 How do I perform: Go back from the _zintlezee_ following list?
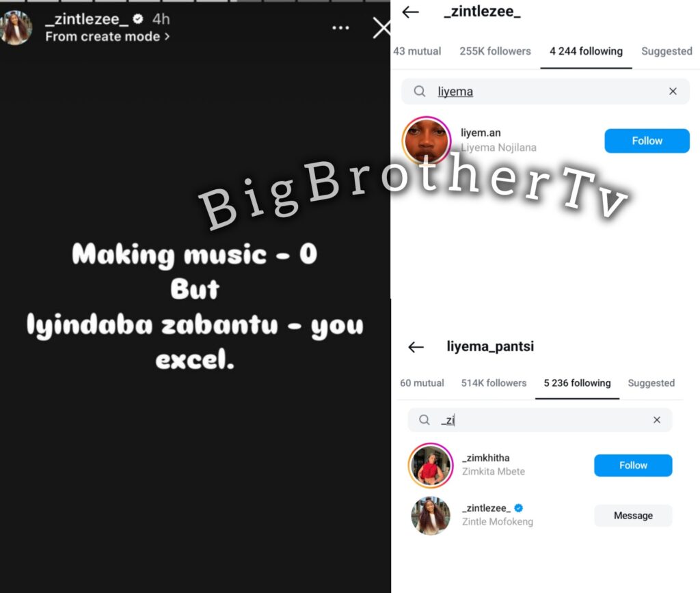click(x=410, y=12)
